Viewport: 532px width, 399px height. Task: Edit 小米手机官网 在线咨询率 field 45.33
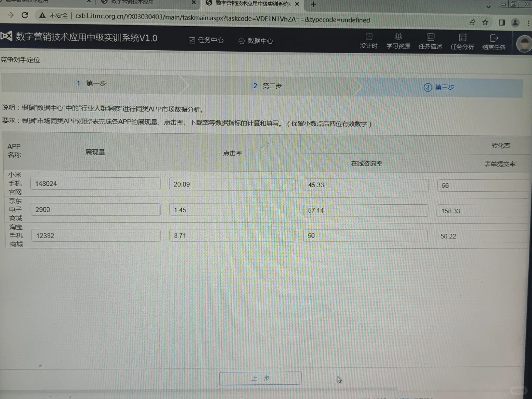tap(366, 185)
